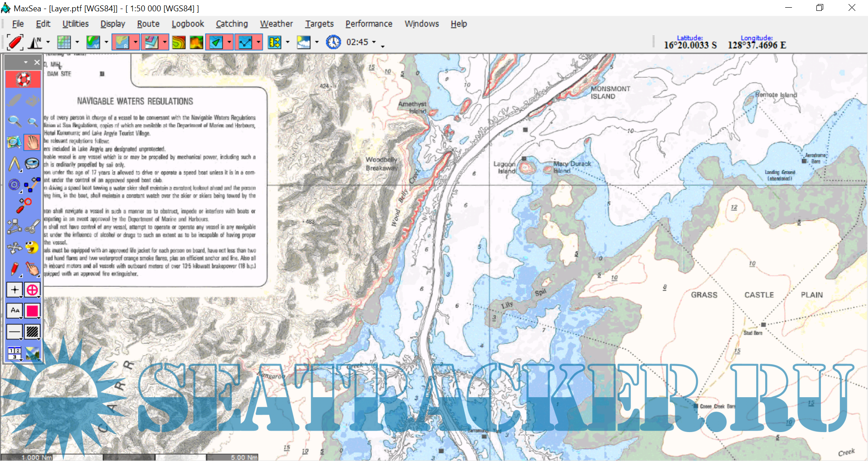The width and height of the screenshot is (868, 461).
Task: Open the Weather menu
Action: click(x=276, y=24)
